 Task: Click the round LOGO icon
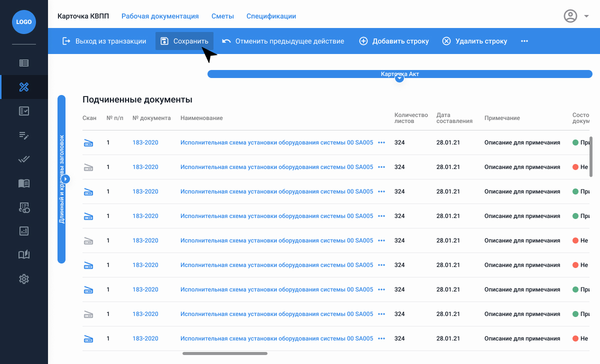click(24, 22)
